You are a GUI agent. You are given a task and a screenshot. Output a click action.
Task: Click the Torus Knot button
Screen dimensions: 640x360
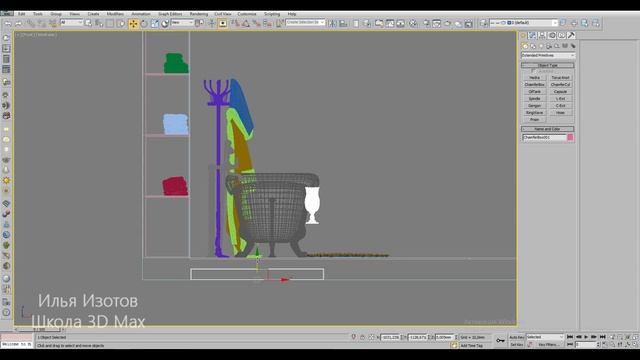(560, 78)
